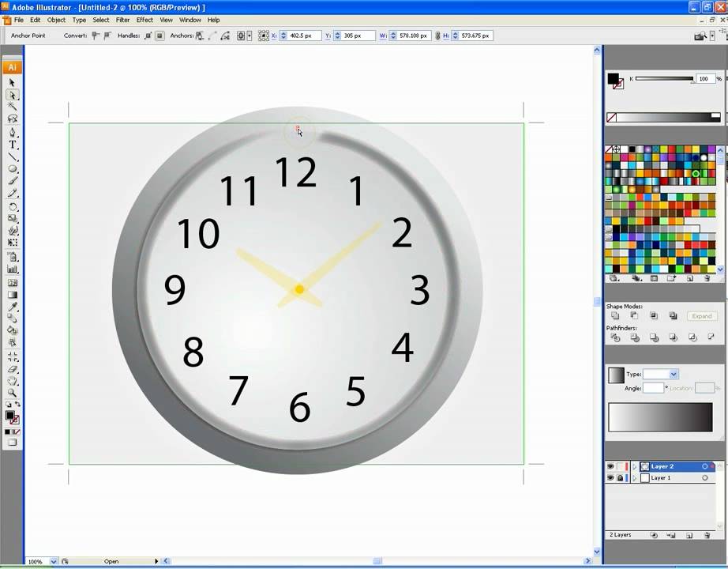Viewport: 728px width, 569px height.
Task: Click the Y position stepper arrows
Action: (337, 36)
